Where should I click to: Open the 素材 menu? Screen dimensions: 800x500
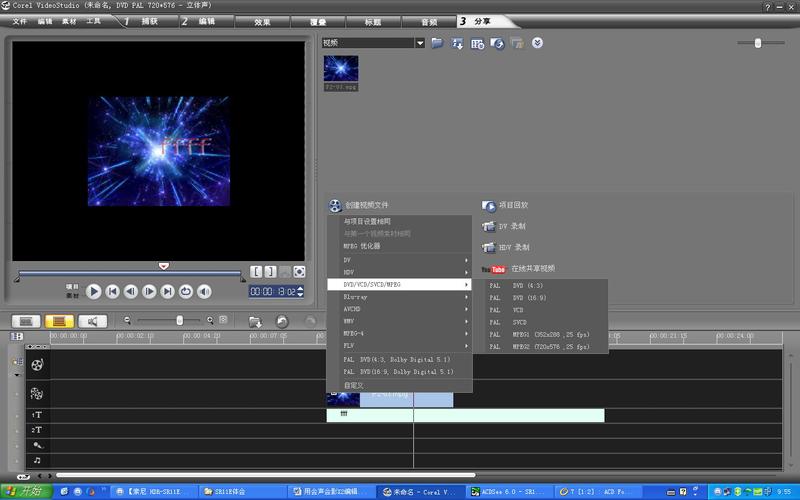69,21
